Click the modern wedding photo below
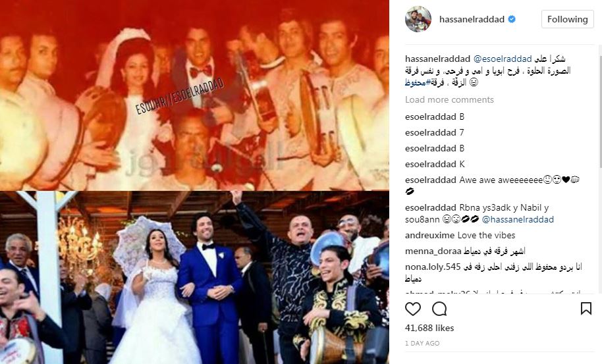This screenshot has width=602, height=364. 194,277
